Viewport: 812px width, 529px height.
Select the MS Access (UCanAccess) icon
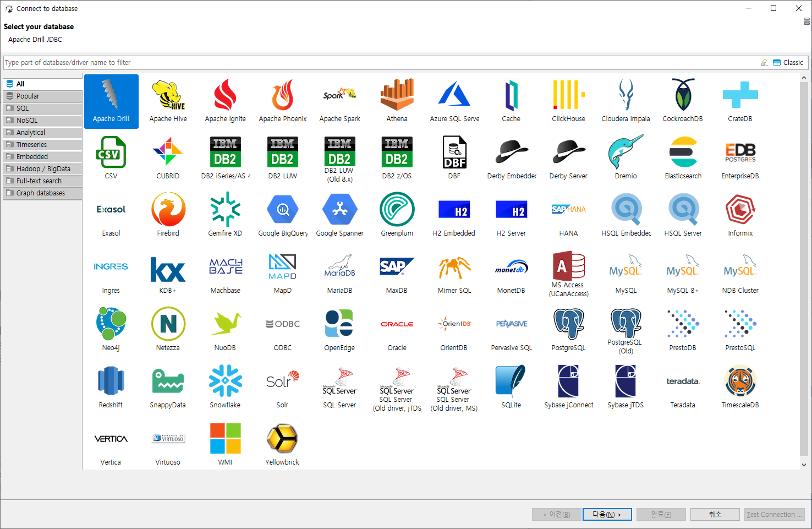click(x=568, y=266)
